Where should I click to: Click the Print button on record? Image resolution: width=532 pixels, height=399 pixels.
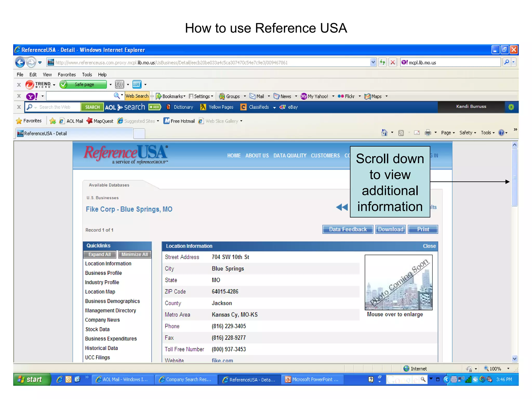(423, 229)
